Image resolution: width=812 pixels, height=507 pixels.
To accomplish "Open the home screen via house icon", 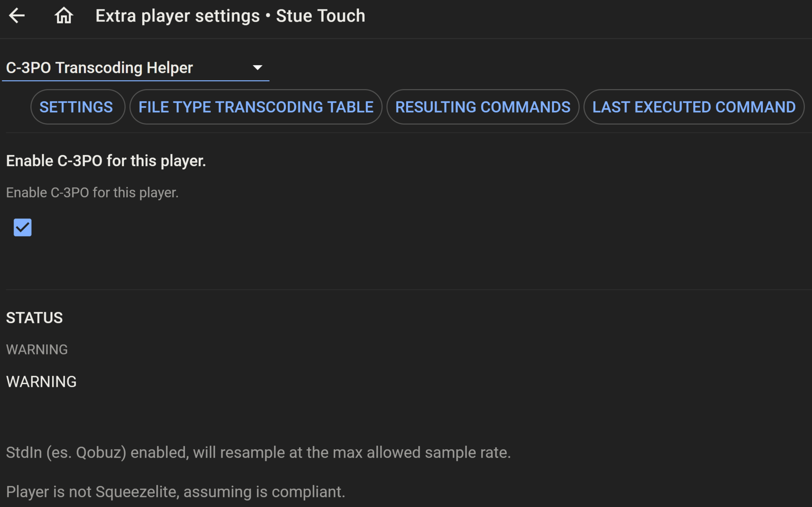I will (x=64, y=15).
